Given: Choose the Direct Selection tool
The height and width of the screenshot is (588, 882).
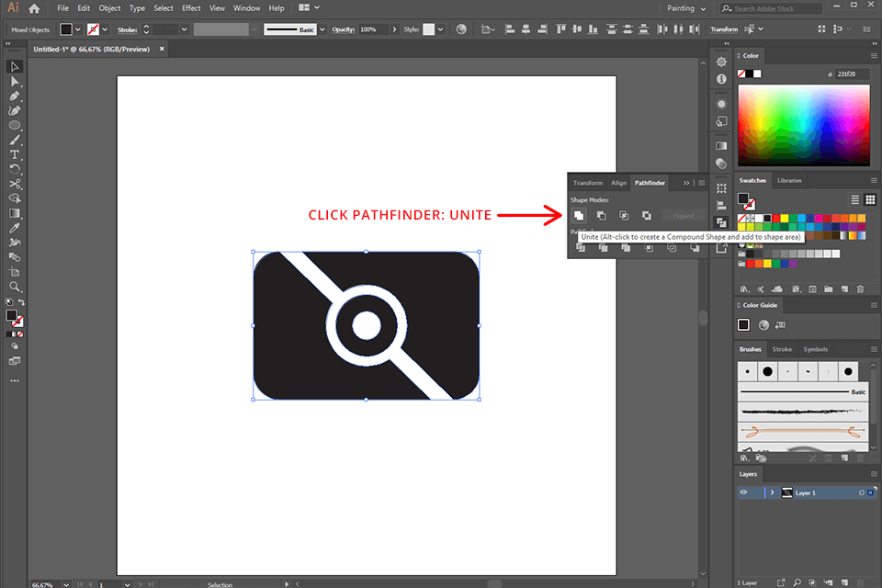Looking at the screenshot, I should point(15,80).
